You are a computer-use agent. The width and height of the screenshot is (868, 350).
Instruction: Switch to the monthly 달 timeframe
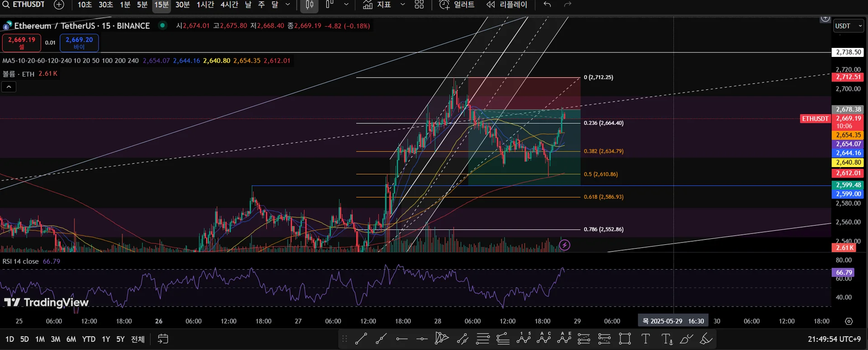point(275,5)
